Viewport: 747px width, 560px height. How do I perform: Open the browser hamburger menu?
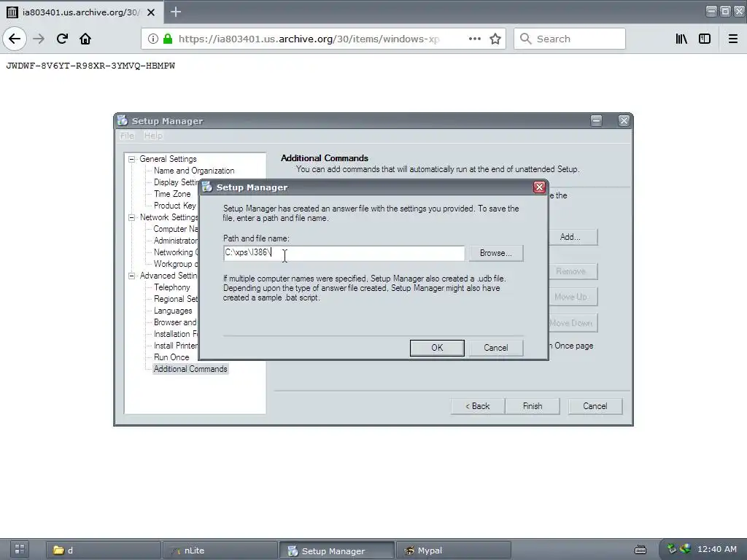(733, 39)
